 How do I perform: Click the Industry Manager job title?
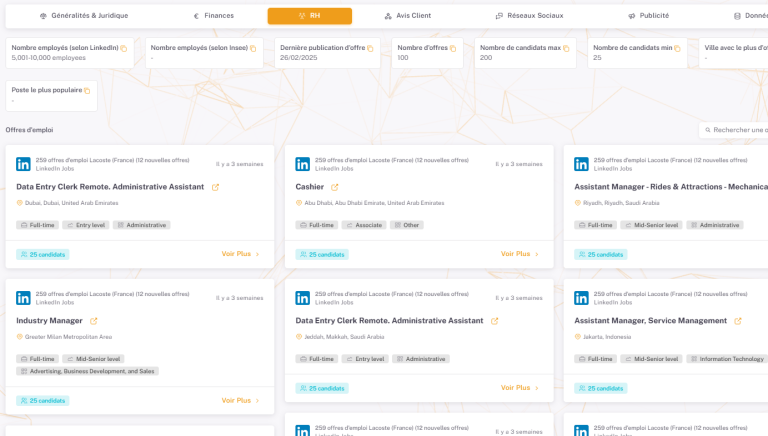pyautogui.click(x=49, y=320)
